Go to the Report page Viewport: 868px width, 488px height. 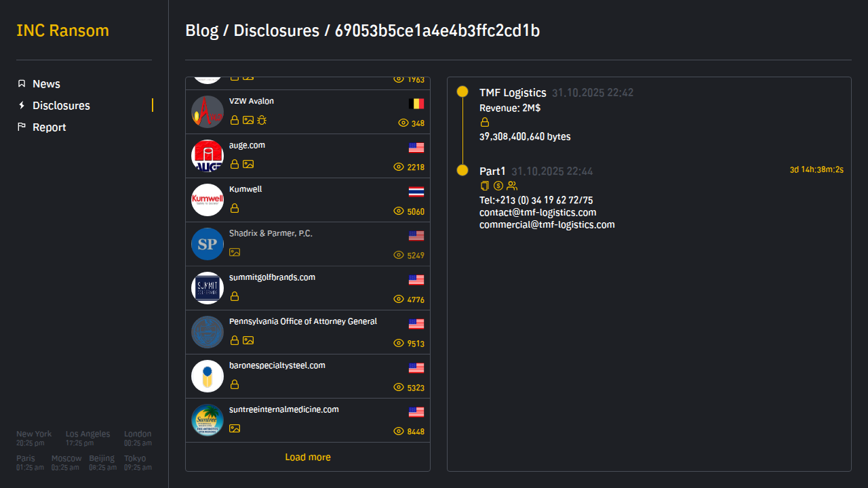click(49, 127)
